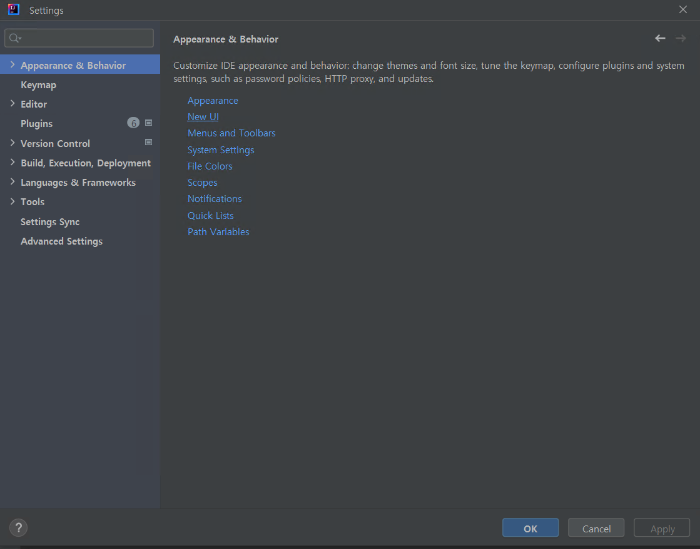Confirm settings with the OK button

(530, 528)
